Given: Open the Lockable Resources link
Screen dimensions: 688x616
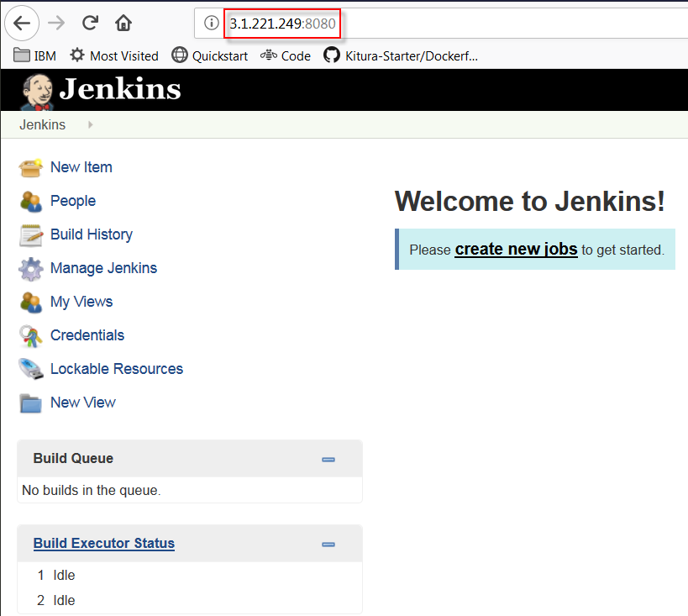Looking at the screenshot, I should tap(117, 369).
